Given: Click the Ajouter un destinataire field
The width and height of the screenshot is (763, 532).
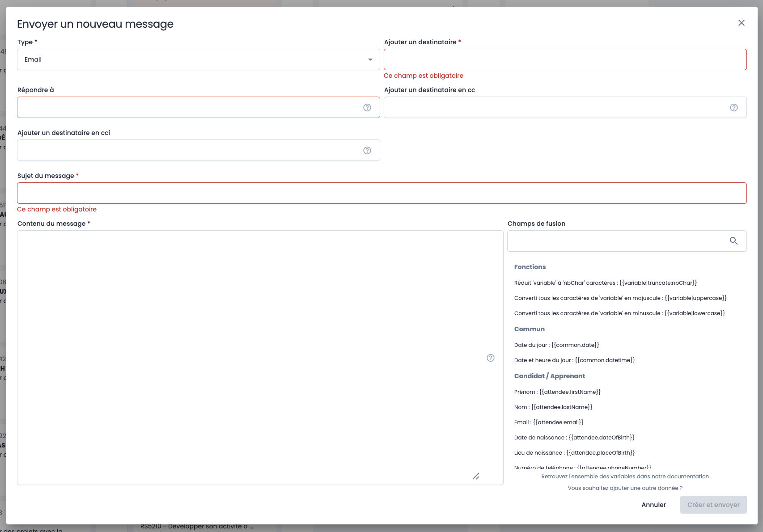Looking at the screenshot, I should pyautogui.click(x=565, y=59).
